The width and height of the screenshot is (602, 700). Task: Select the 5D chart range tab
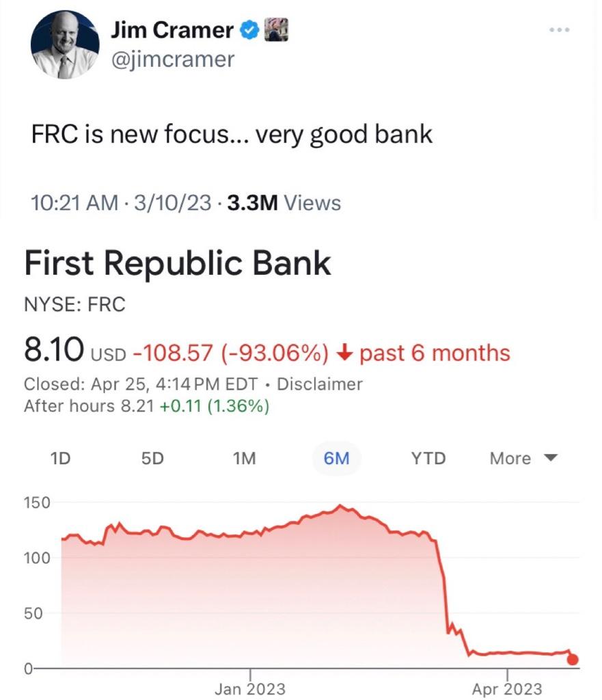click(152, 459)
